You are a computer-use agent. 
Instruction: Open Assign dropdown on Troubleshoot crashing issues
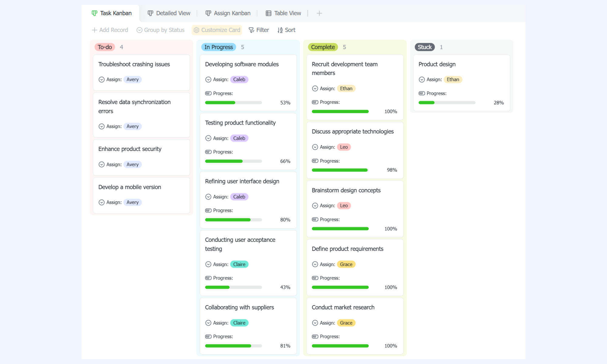point(102,79)
